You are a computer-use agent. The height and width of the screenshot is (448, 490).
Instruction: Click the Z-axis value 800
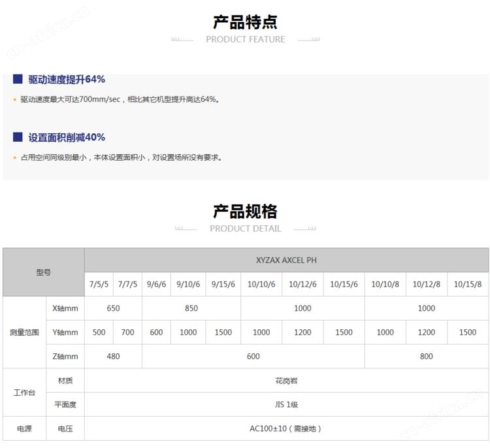tap(426, 357)
